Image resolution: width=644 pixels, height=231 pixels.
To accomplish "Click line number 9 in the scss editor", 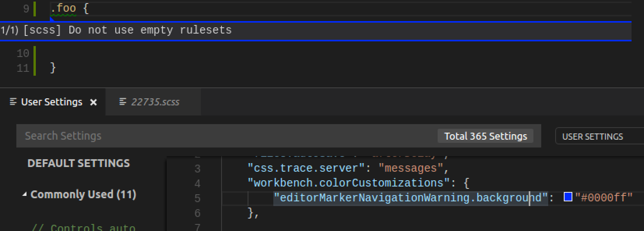I will (x=26, y=9).
